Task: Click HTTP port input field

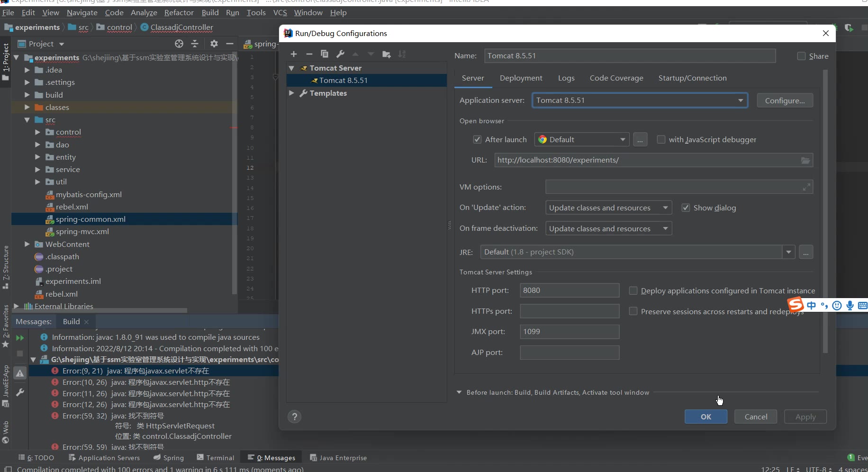Action: point(570,290)
